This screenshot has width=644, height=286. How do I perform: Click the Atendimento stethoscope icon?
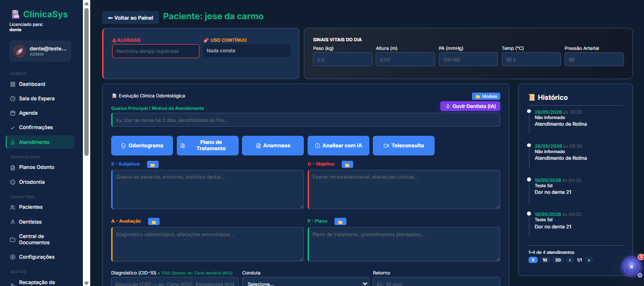pos(13,142)
